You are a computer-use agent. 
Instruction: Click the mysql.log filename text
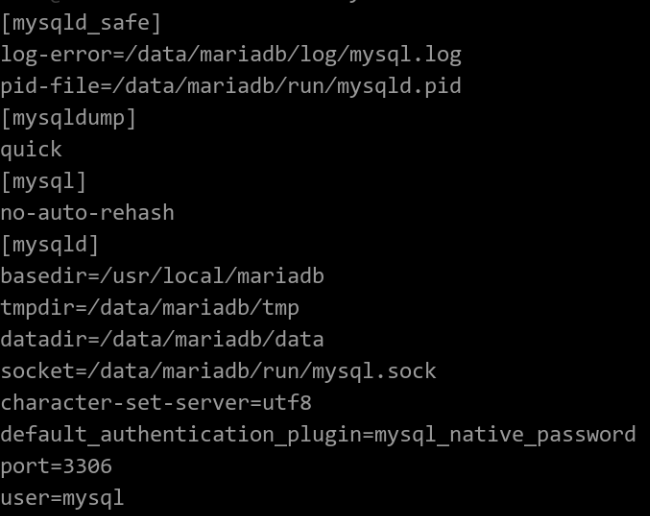(405, 55)
